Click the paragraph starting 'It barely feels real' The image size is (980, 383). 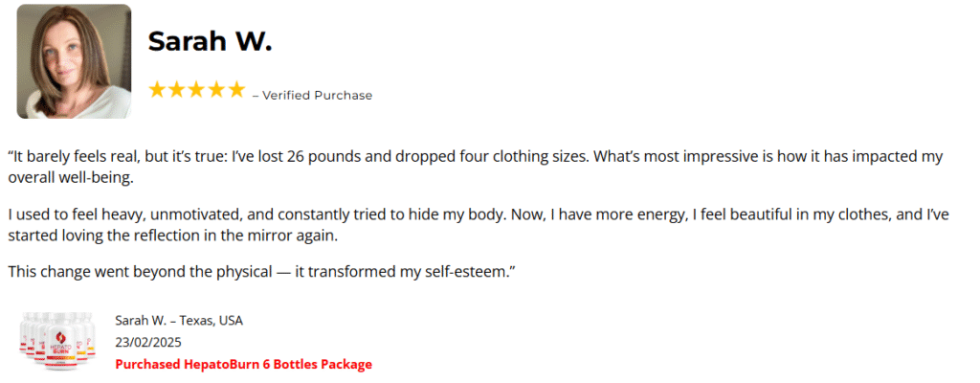pos(383,157)
